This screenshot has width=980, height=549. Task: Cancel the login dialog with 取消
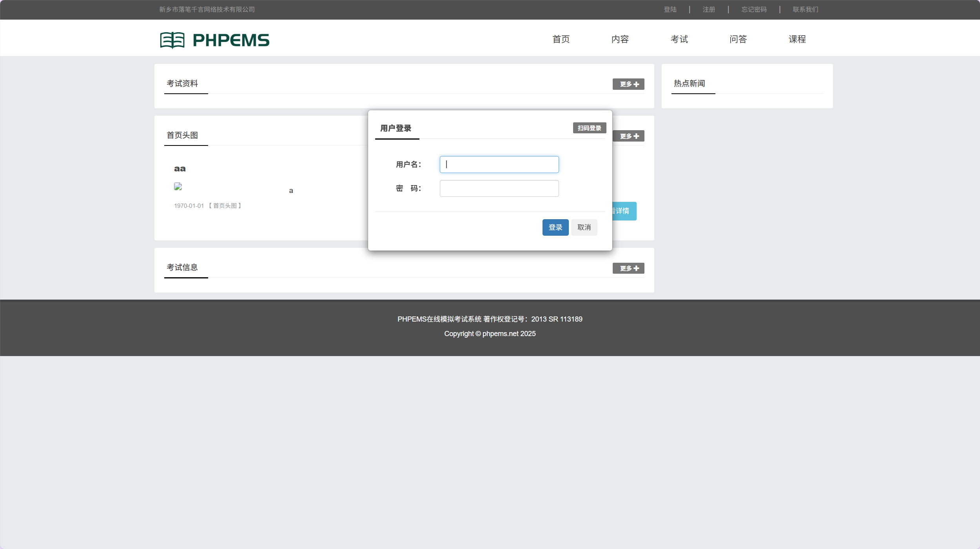(584, 227)
